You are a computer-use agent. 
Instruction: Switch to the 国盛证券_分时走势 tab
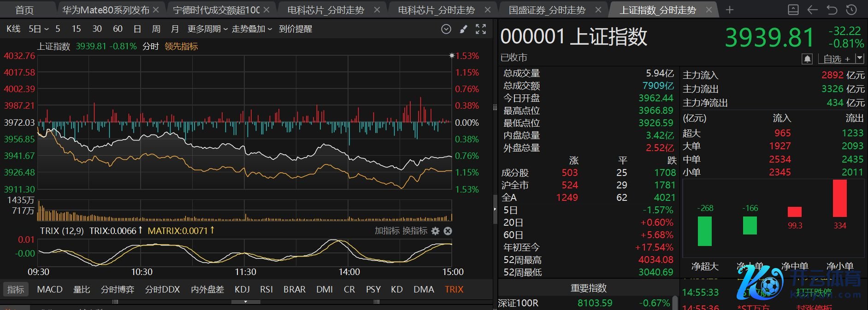coord(547,10)
